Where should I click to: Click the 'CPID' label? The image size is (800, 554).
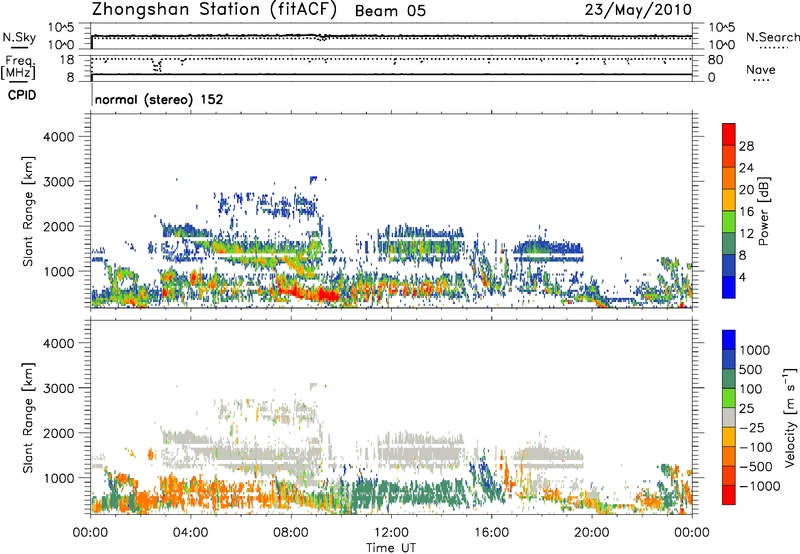(22, 95)
